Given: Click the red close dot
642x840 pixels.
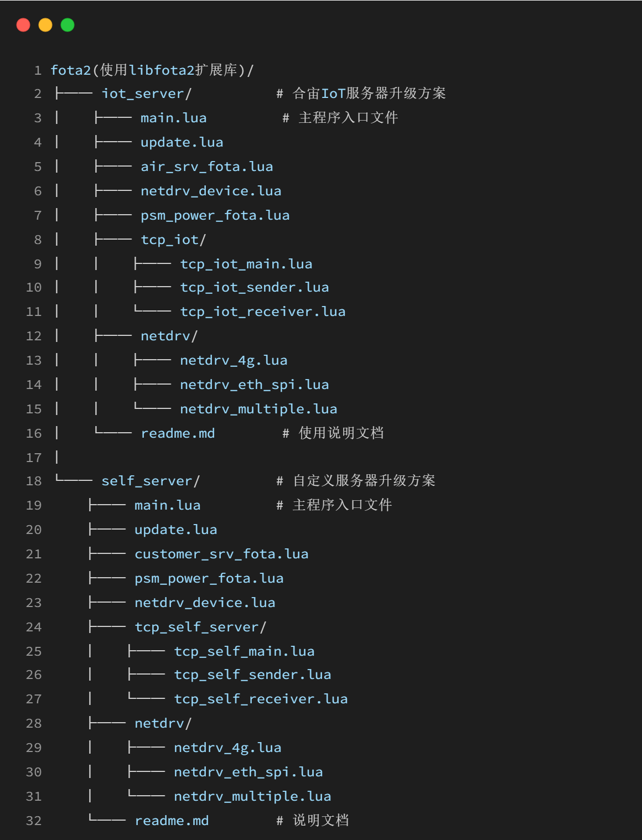Looking at the screenshot, I should [x=23, y=25].
